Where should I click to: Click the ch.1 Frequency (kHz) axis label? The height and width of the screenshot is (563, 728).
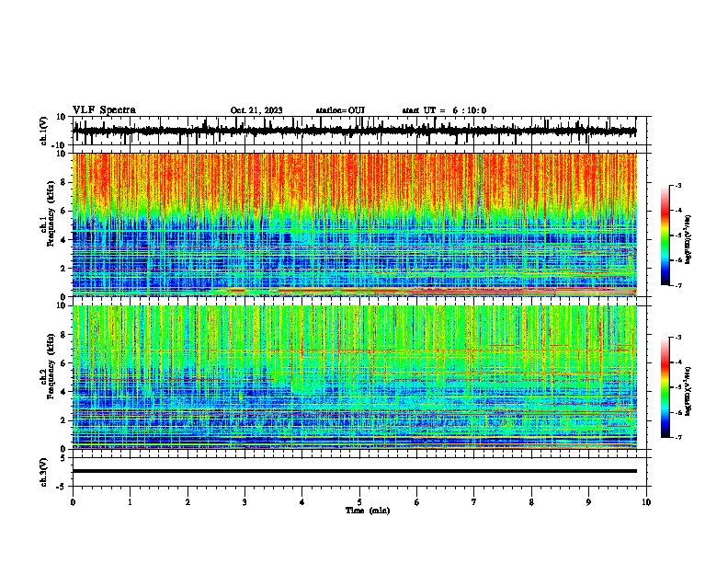click(51, 213)
